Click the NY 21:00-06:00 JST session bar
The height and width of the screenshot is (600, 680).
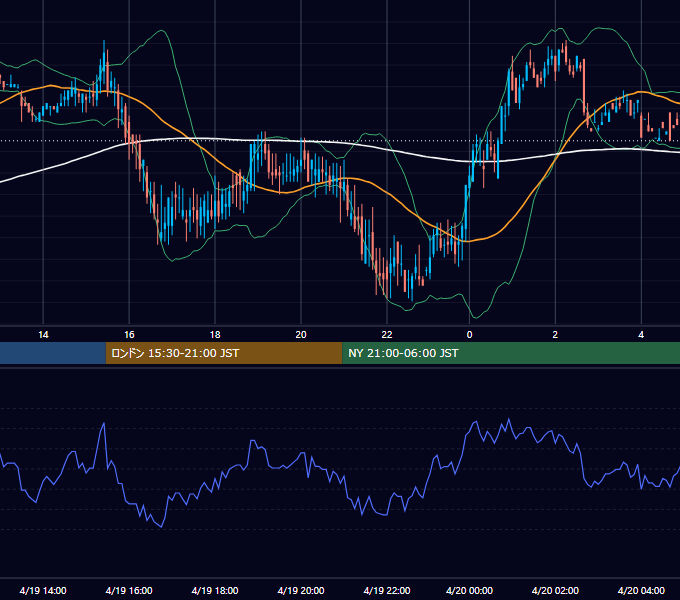(x=511, y=353)
